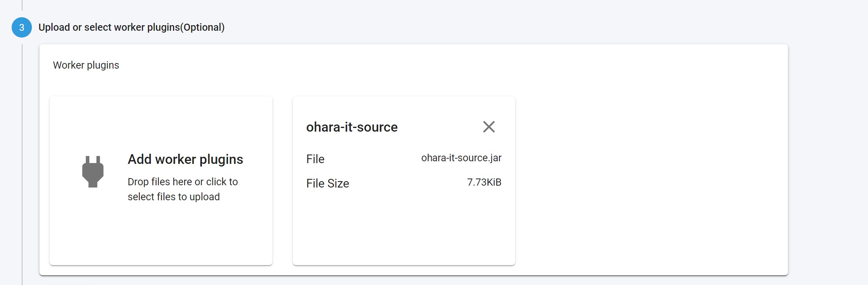This screenshot has width=868, height=285.
Task: Click the 7.73KiB file size value
Action: coord(484,182)
